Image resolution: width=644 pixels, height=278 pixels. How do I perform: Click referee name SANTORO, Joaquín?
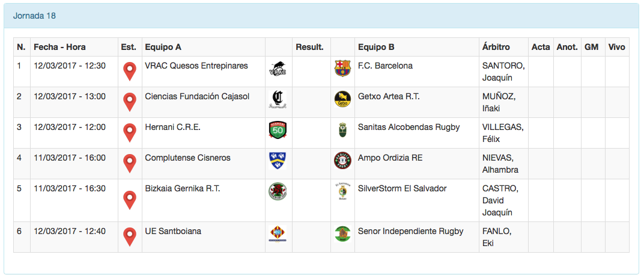503,72
